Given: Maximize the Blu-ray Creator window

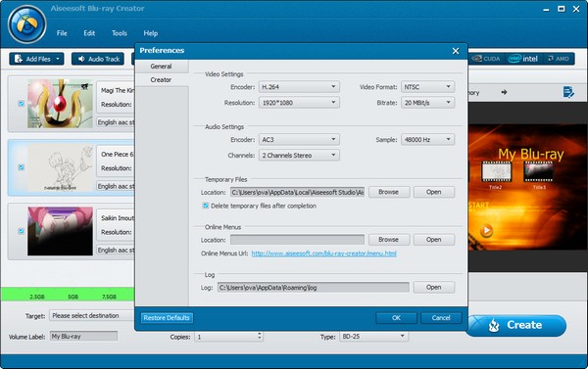Looking at the screenshot, I should [561, 9].
